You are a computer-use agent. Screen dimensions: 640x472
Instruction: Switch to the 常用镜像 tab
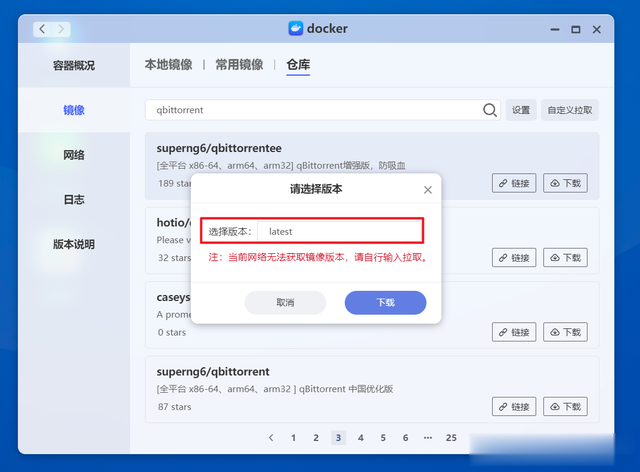(x=239, y=65)
